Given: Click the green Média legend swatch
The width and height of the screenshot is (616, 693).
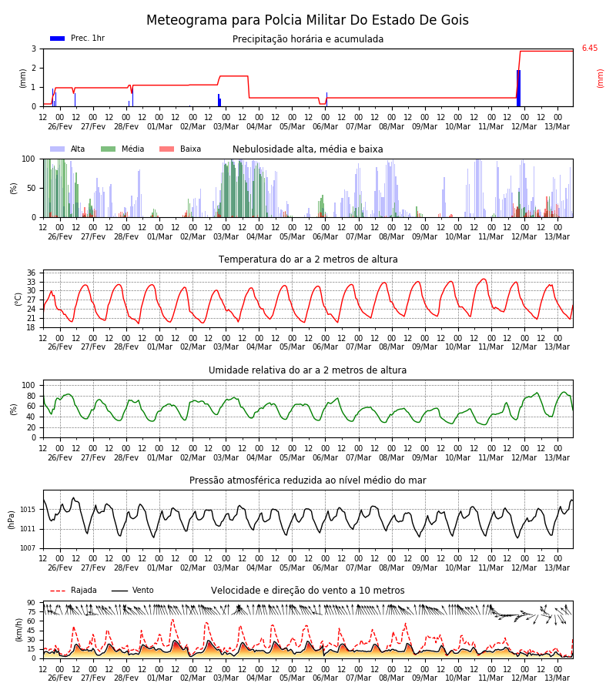Looking at the screenshot, I should [109, 149].
